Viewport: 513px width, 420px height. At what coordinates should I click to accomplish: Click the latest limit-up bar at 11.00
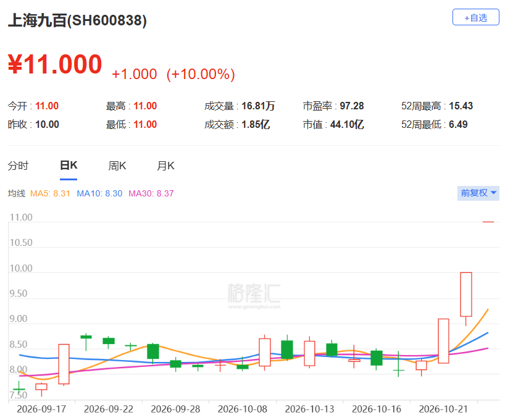click(488, 222)
